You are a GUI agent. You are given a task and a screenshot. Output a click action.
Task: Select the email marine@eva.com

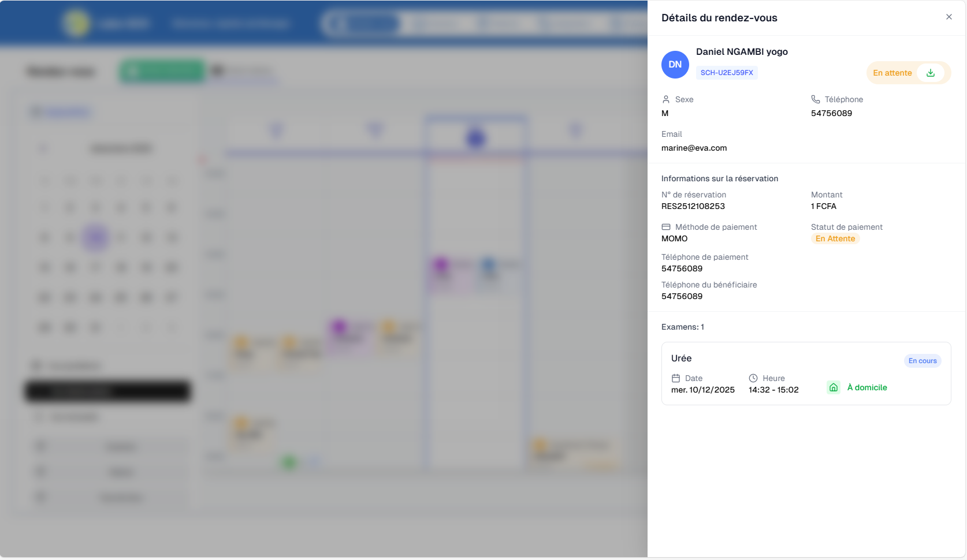point(694,148)
